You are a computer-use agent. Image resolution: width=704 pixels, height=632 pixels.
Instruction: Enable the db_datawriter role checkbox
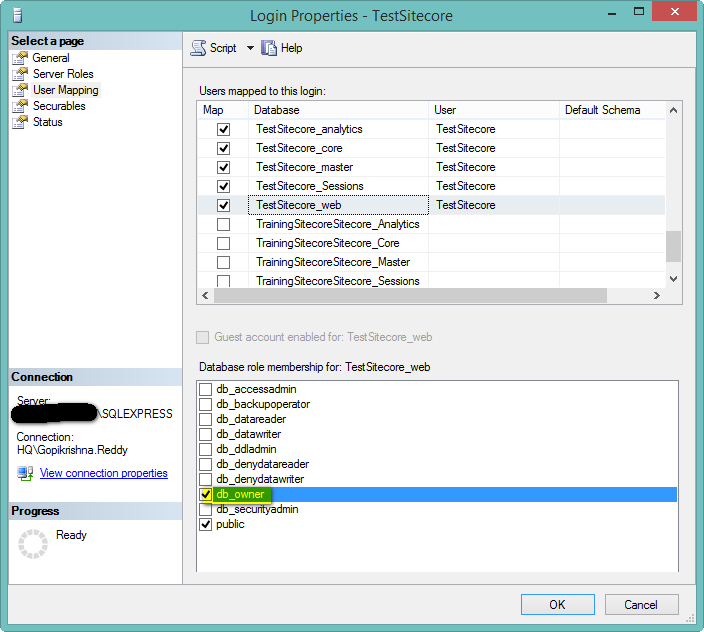[x=205, y=434]
